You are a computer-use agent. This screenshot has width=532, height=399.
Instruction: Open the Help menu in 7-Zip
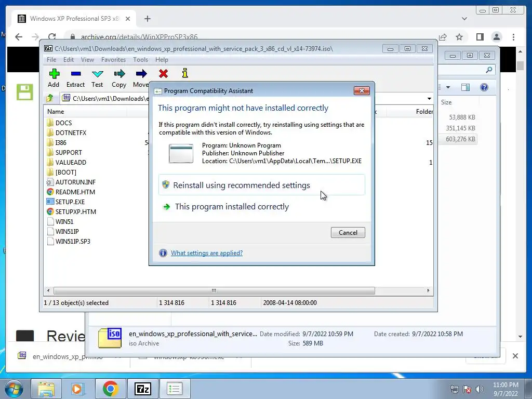[162, 60]
